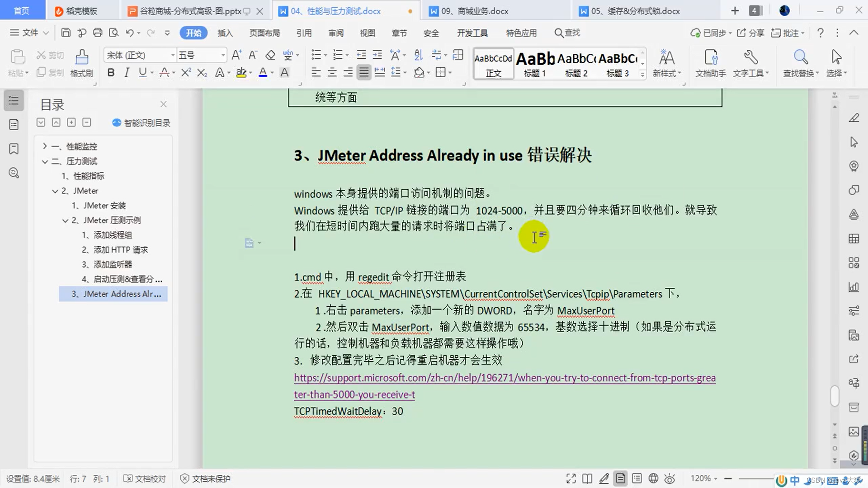Collapse the 二、压力测试 tree node
868x488 pixels.
tap(45, 161)
